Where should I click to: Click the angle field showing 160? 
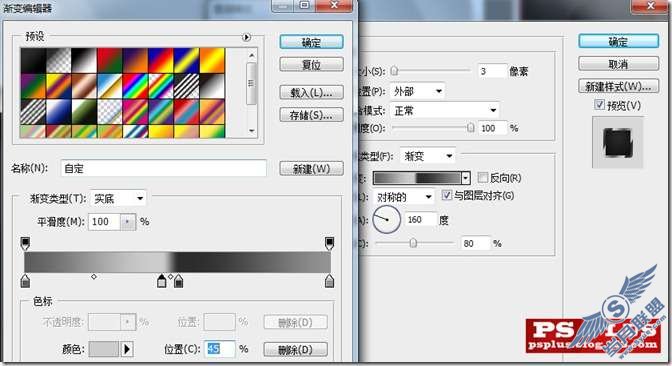coord(421,219)
